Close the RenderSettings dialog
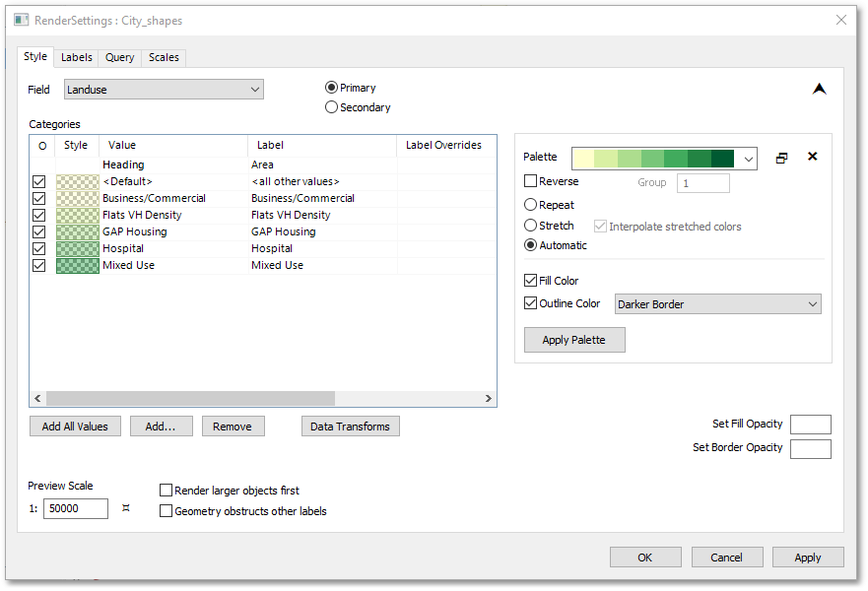868x591 pixels. 840,20
